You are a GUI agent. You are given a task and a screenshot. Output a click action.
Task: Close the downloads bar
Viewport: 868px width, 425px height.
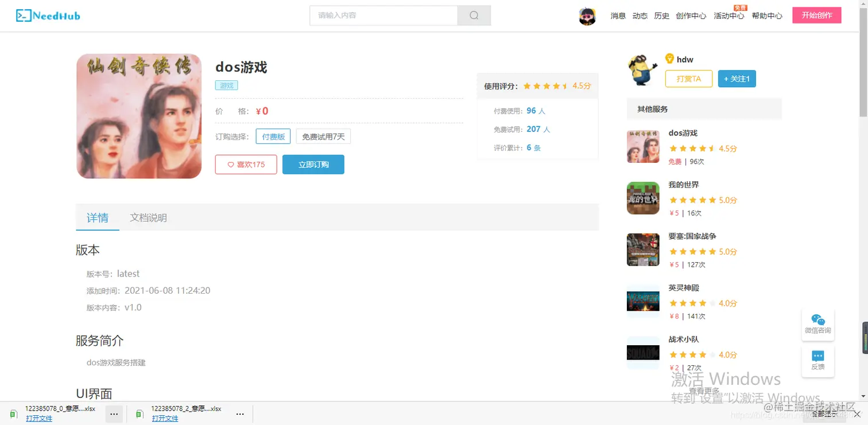click(857, 414)
